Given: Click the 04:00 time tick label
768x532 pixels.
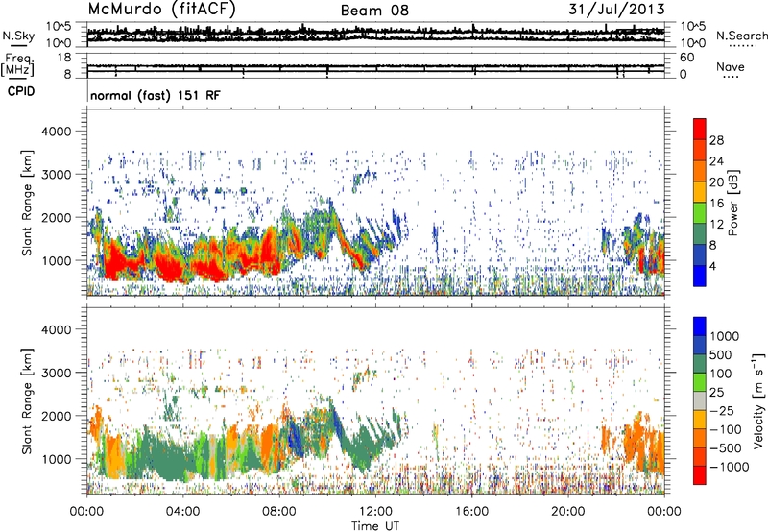Looking at the screenshot, I should coord(182,512).
